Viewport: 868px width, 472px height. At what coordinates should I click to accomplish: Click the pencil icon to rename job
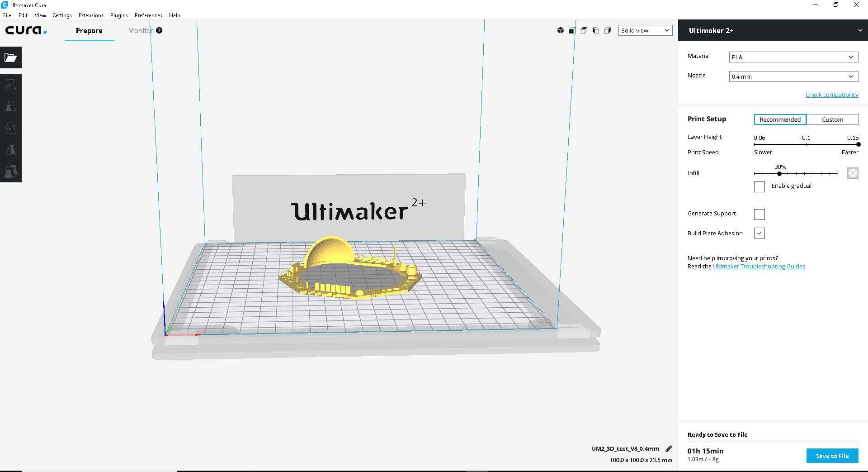(669, 449)
